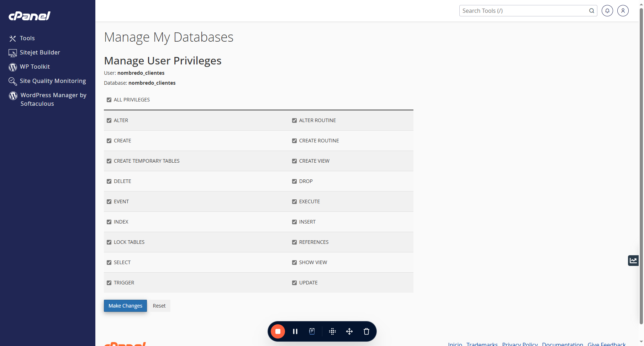Open the user account icon
The image size is (644, 346).
623,11
